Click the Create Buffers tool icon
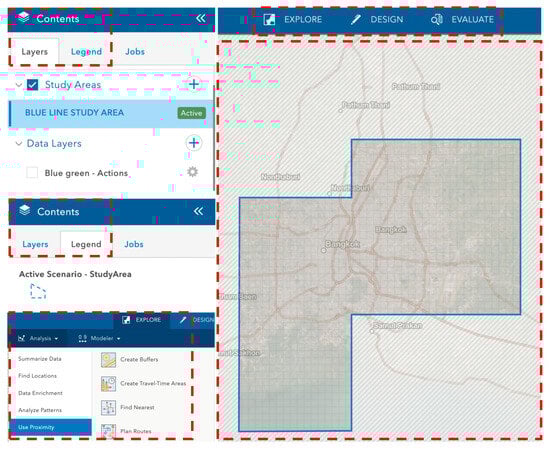 108,360
